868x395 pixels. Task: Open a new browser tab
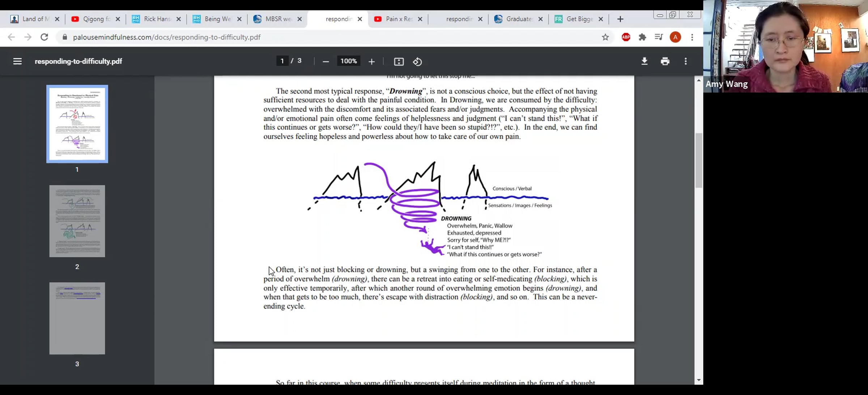pos(620,19)
